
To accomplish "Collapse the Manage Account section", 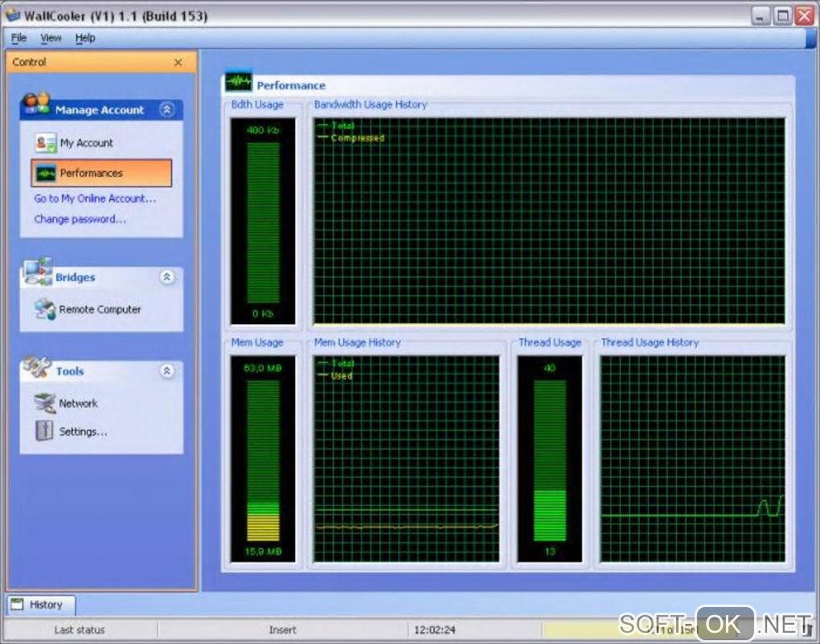I will click(167, 109).
